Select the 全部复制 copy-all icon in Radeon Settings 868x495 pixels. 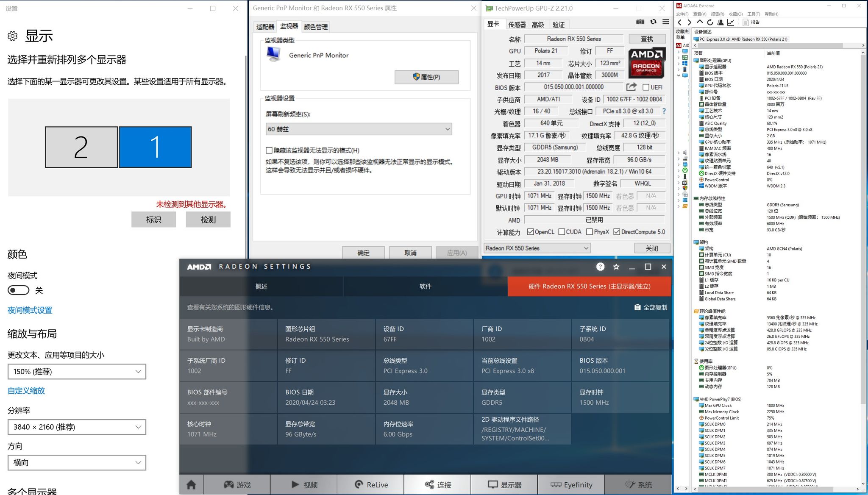pyautogui.click(x=632, y=308)
